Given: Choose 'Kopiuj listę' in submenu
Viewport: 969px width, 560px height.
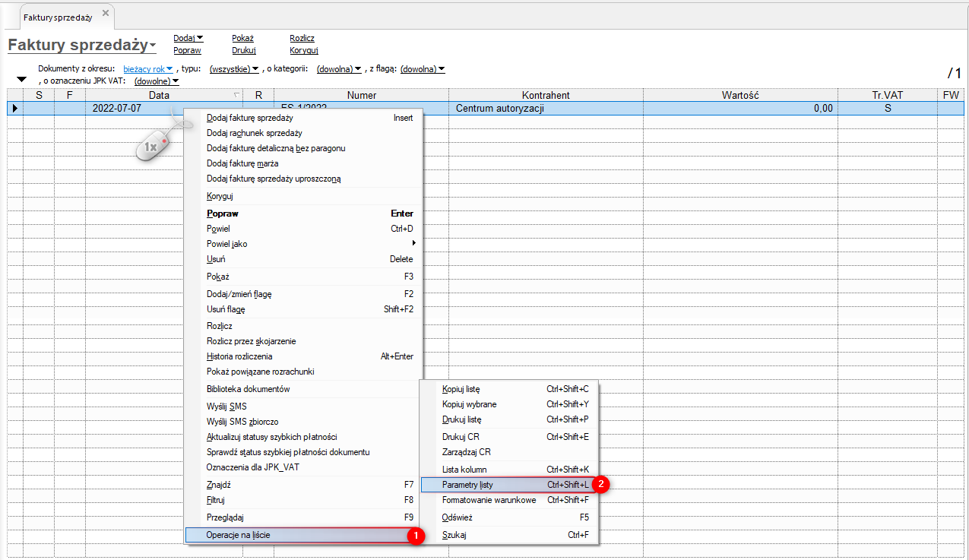Looking at the screenshot, I should [x=509, y=389].
